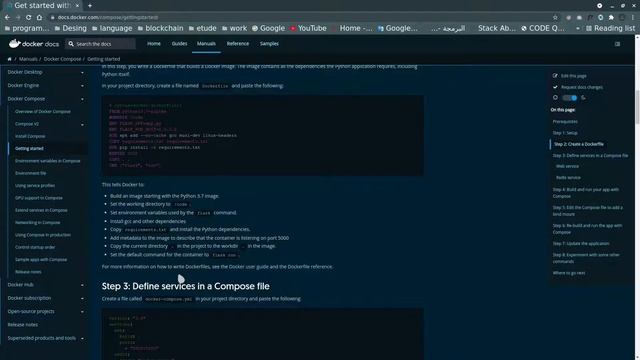
Task: Open Install Compose in sidebar
Action: (30, 136)
